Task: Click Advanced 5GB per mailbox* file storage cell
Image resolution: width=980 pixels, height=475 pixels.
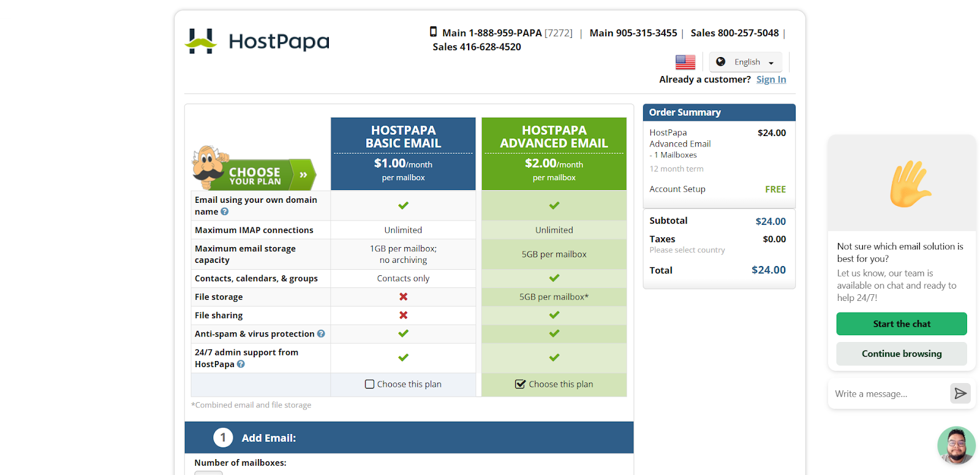Action: click(554, 297)
